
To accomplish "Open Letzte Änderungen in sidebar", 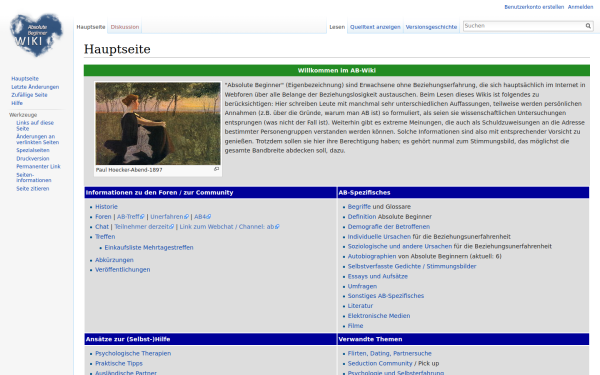I will 35,87.
